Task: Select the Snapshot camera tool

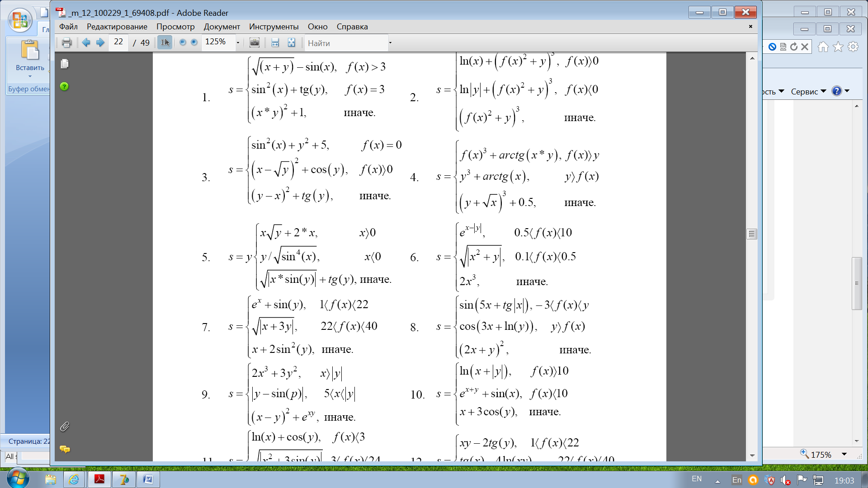Action: click(x=255, y=42)
